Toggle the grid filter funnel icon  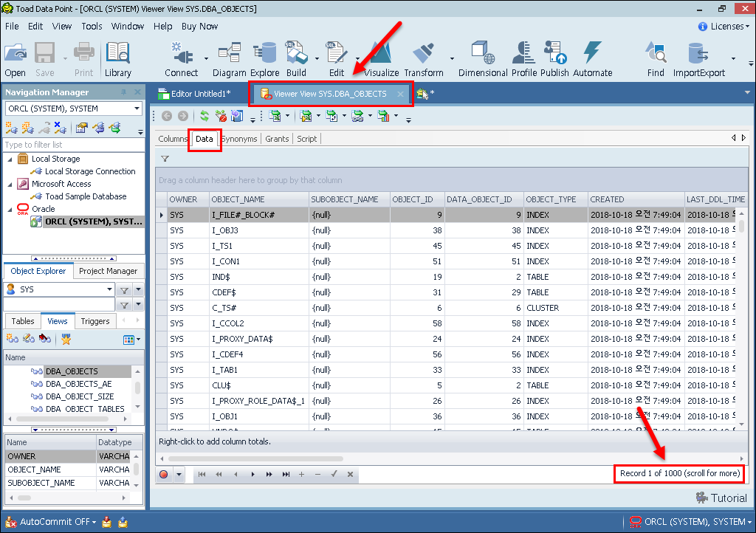pyautogui.click(x=165, y=158)
